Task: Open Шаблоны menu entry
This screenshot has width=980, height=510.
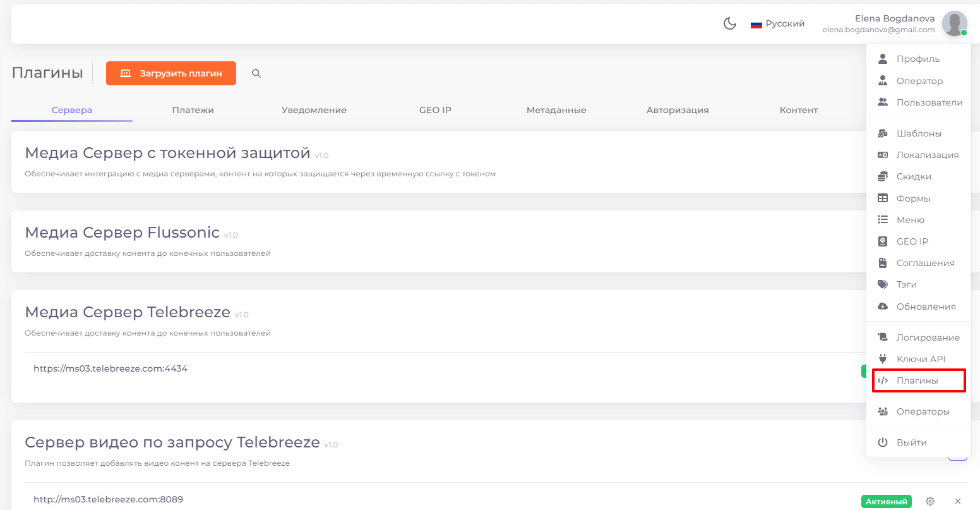Action: point(918,133)
